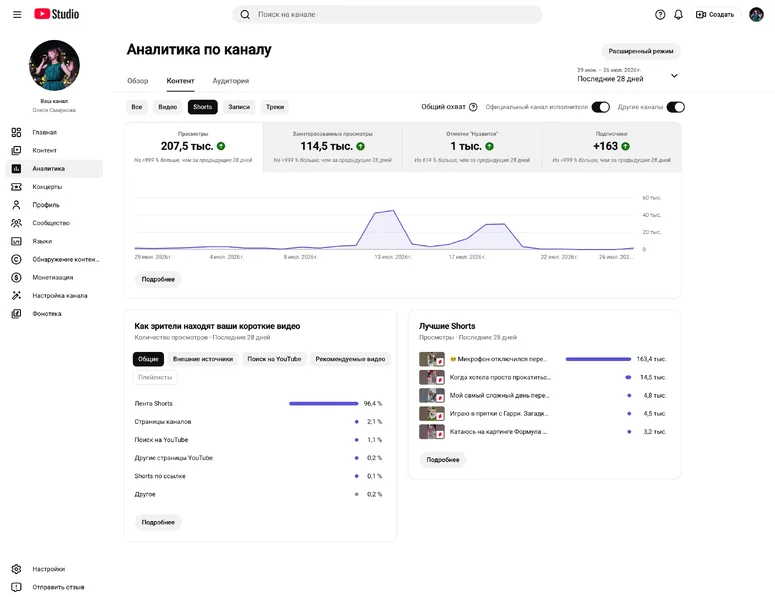Click Расширенный режим button

tap(641, 51)
